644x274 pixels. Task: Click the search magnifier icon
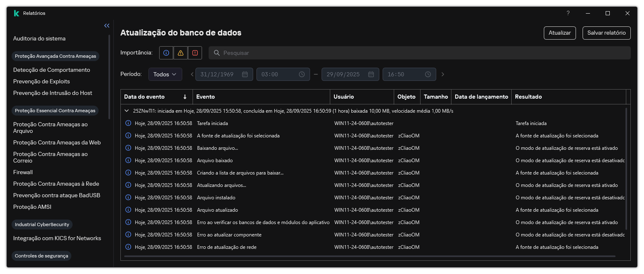click(x=217, y=53)
